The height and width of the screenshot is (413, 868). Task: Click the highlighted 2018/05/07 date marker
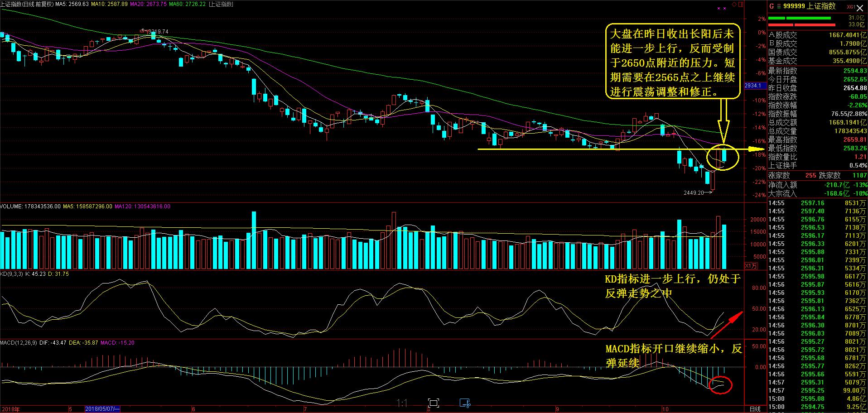click(x=102, y=409)
